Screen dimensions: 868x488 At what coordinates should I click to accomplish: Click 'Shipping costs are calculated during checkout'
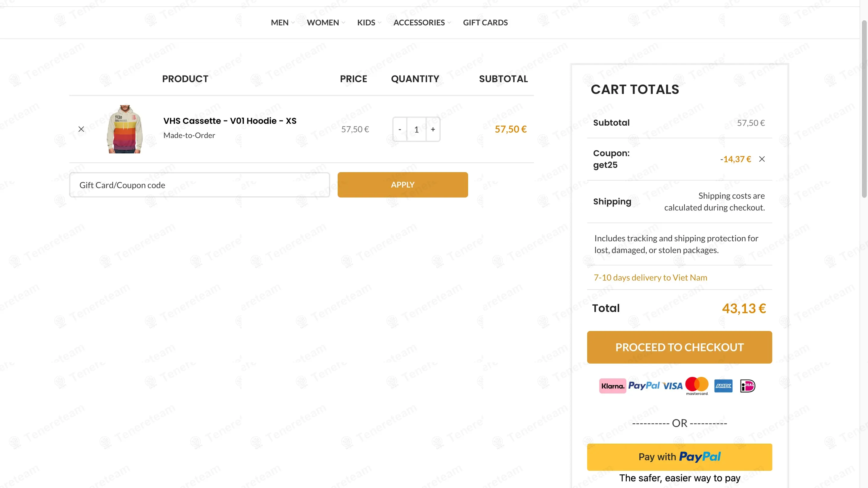pyautogui.click(x=714, y=201)
